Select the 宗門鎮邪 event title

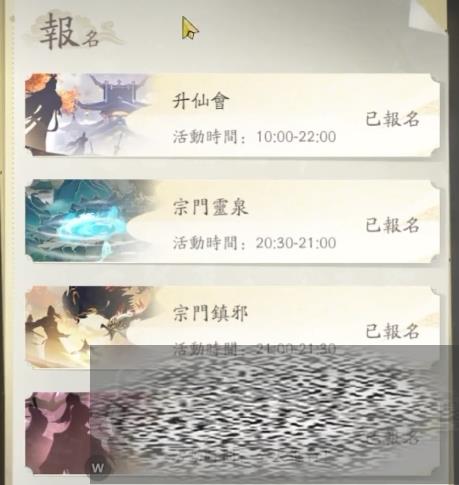210,313
